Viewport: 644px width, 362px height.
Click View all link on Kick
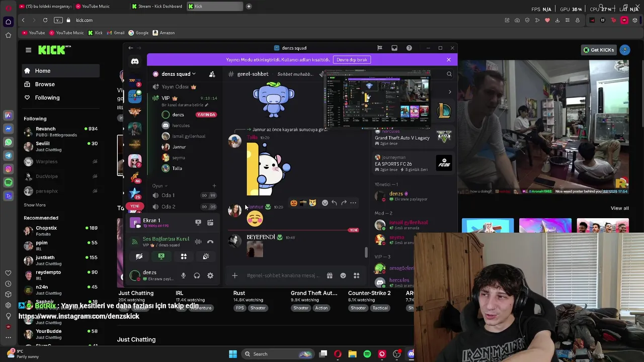[x=620, y=208]
